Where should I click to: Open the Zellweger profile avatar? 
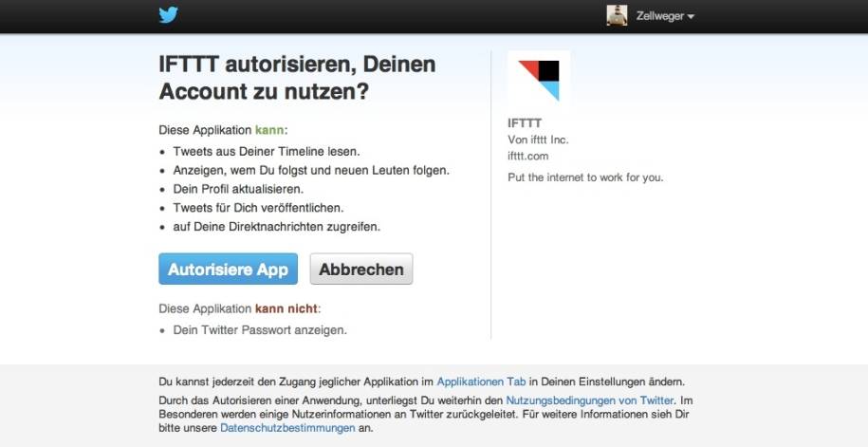coord(617,15)
